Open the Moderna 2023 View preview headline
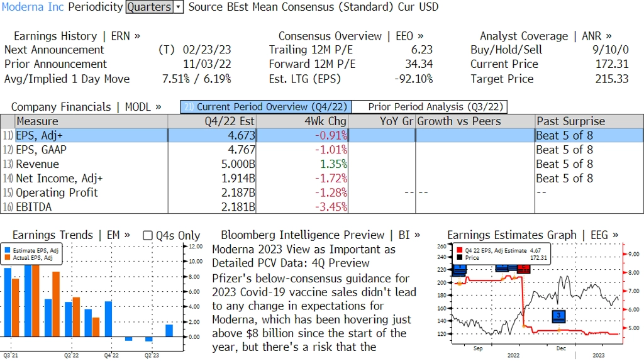The width and height of the screenshot is (644, 361). pos(304,256)
